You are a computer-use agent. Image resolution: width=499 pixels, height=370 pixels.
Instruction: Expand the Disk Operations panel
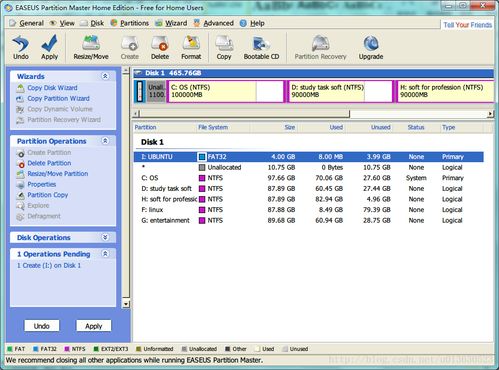tap(105, 237)
